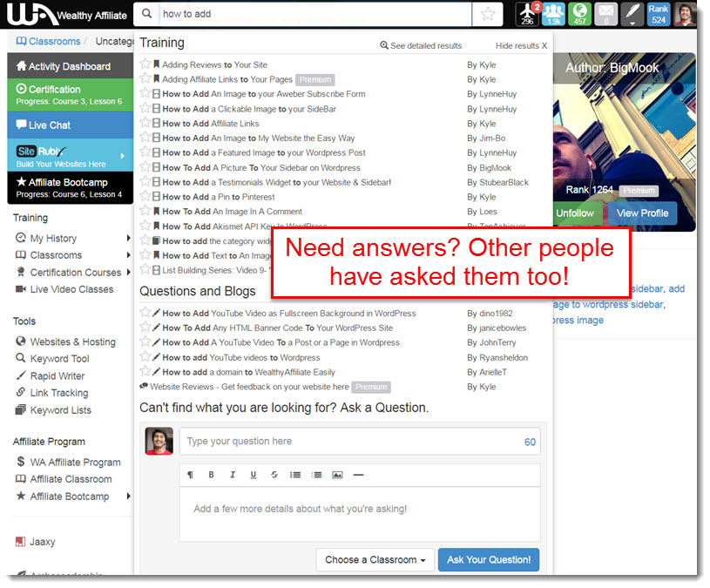The image size is (710, 588).
Task: Open the Rank 524 badge
Action: tap(659, 14)
